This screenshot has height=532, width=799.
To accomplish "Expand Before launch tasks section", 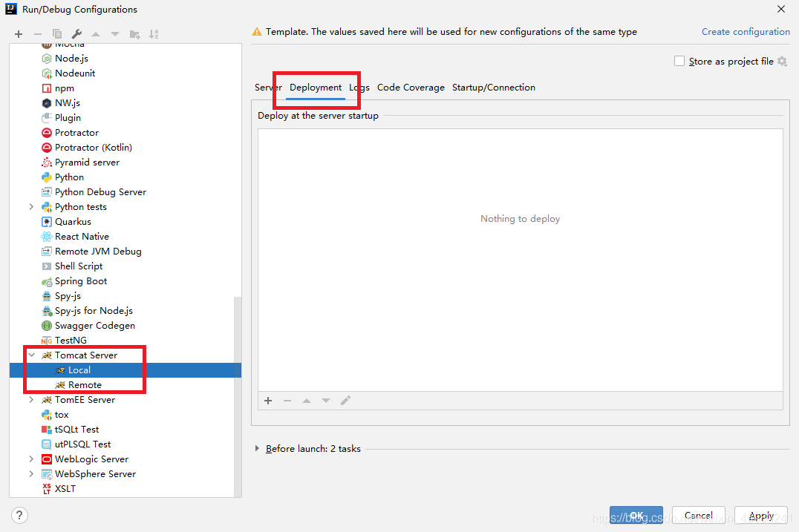I will point(258,448).
